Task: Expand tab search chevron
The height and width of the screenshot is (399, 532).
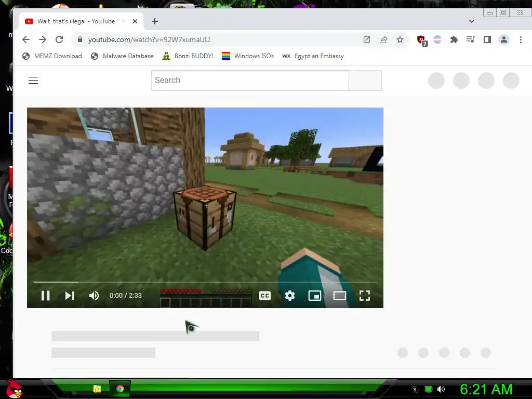Action: [472, 21]
